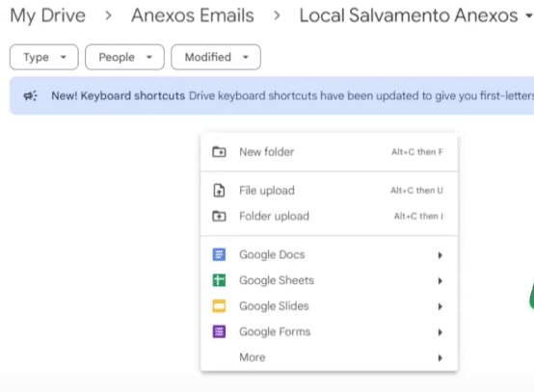Open the More submenu entry
534x392 pixels.
(x=329, y=357)
